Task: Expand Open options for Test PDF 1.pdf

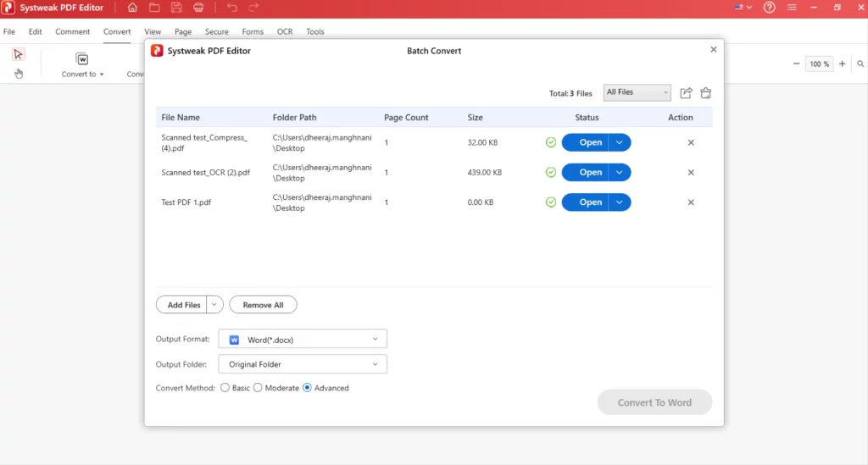Action: click(x=620, y=202)
